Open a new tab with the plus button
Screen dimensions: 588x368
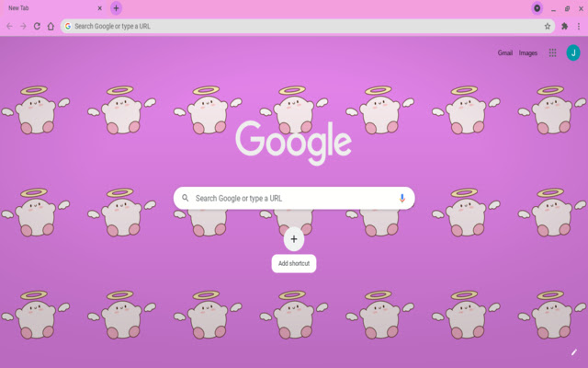click(116, 8)
